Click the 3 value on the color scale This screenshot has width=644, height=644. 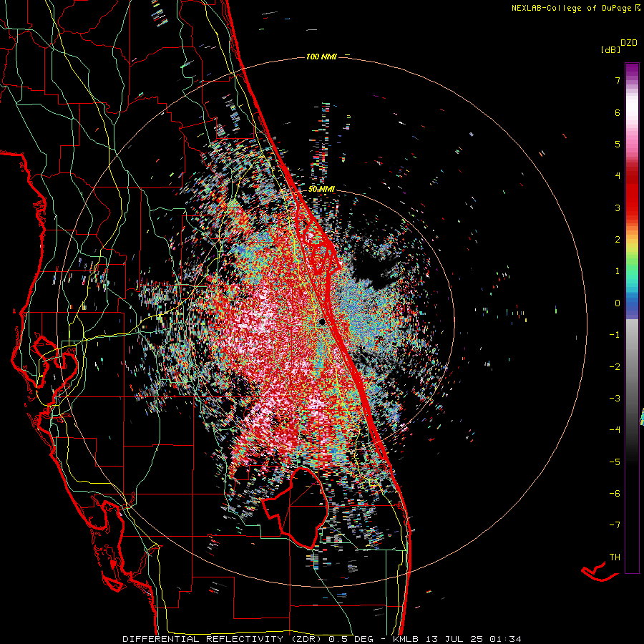click(x=618, y=208)
